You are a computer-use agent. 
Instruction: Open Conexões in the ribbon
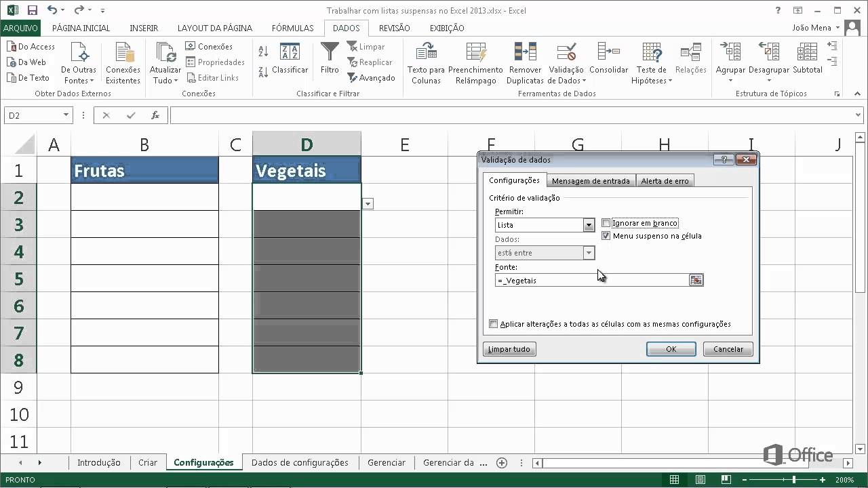(x=209, y=47)
